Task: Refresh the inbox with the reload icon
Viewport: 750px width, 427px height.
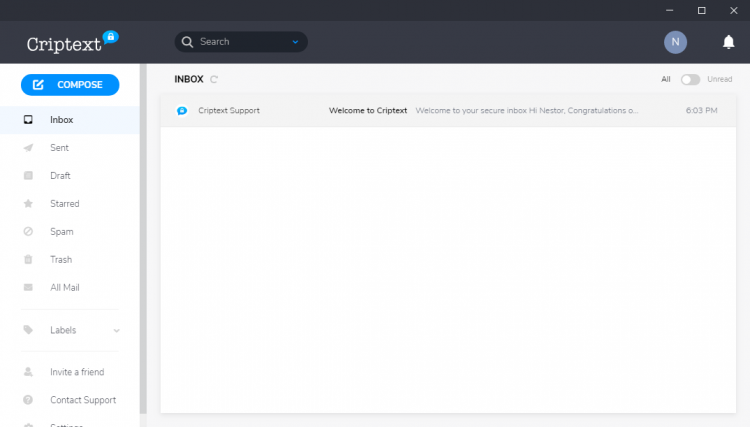Action: (x=214, y=79)
